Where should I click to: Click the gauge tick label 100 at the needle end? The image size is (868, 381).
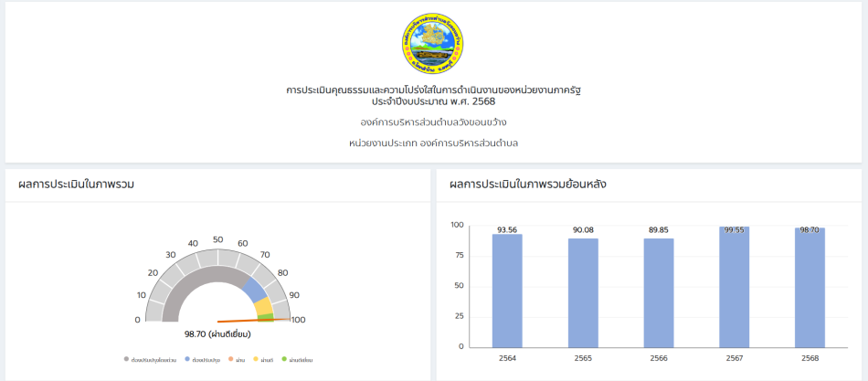tap(299, 320)
